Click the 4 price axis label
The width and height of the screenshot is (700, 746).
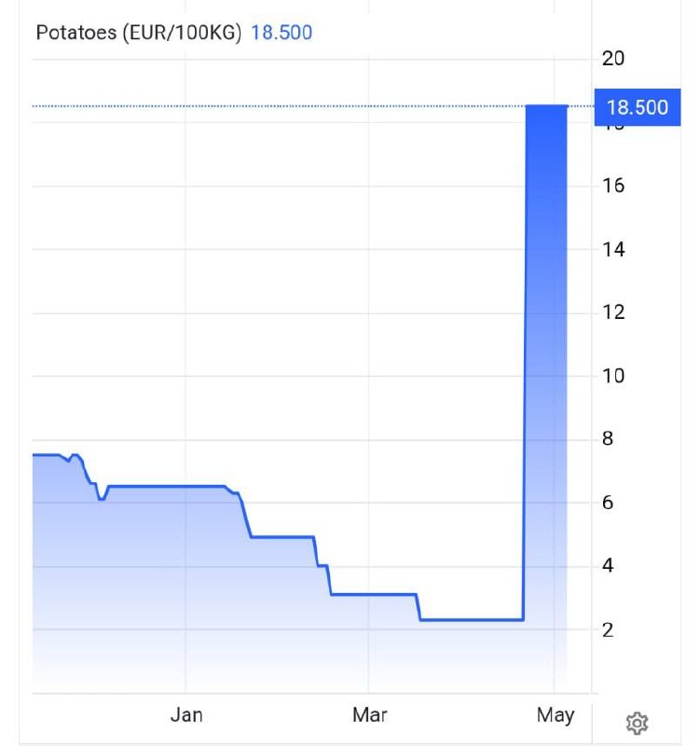608,566
